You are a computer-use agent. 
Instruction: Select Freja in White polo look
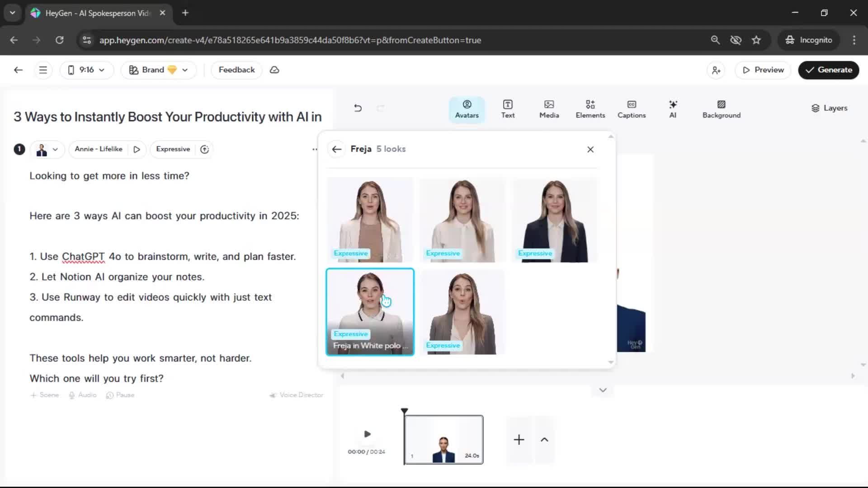coord(370,312)
